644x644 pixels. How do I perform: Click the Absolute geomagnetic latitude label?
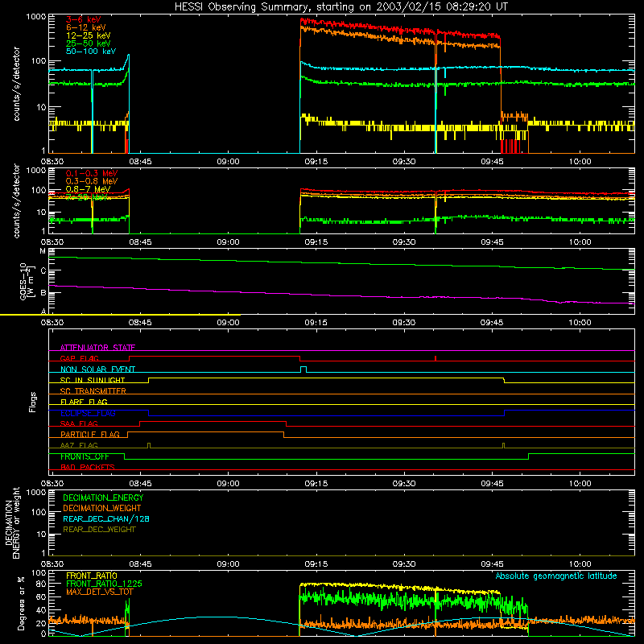(556, 576)
